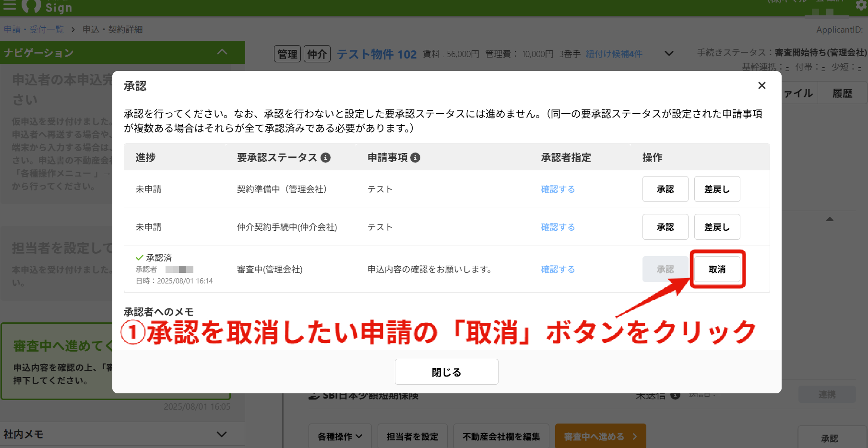Click the 閉じる button

click(446, 372)
